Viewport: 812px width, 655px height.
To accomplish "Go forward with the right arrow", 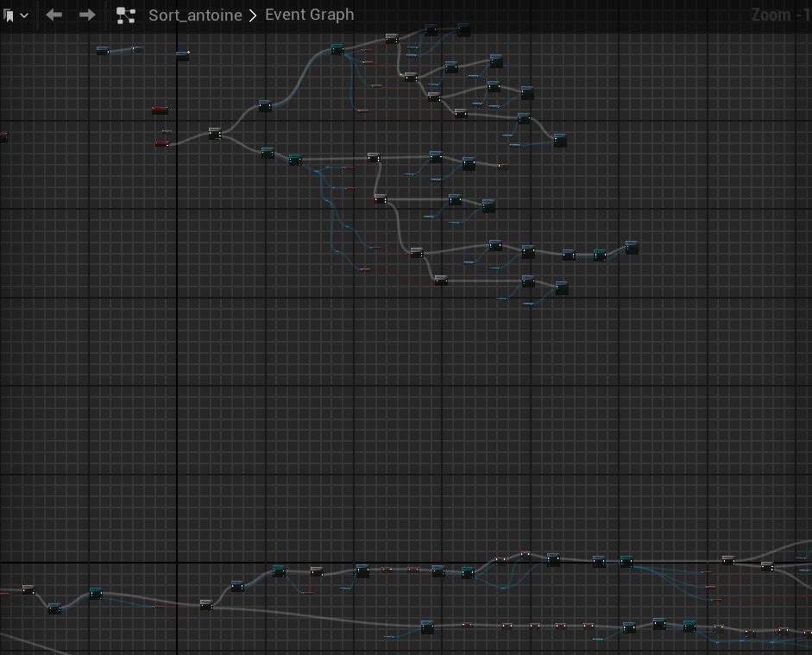I will (x=86, y=16).
